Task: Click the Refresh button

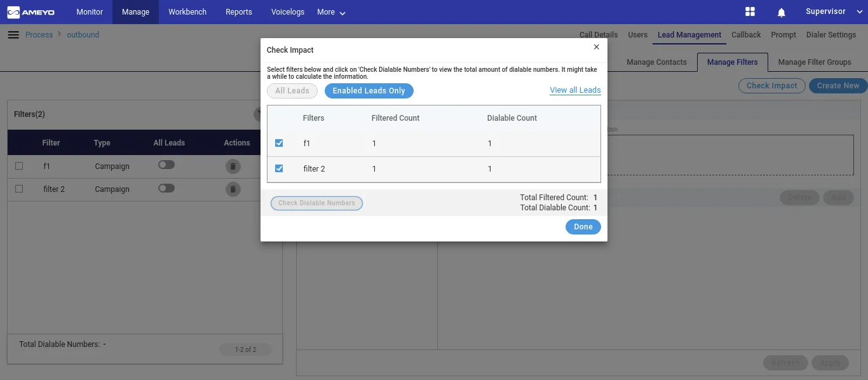Action: coord(785,363)
